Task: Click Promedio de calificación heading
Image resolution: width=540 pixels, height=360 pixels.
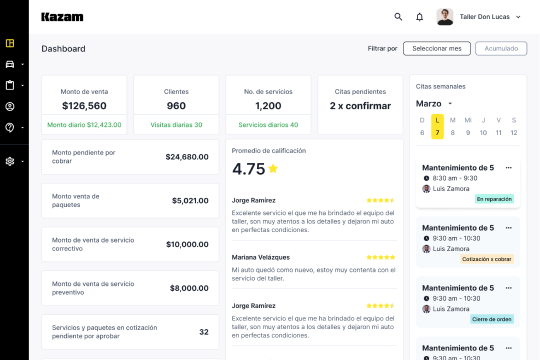Action: [269, 151]
